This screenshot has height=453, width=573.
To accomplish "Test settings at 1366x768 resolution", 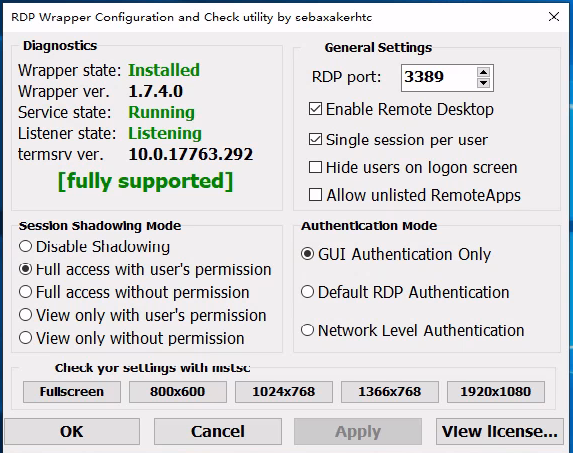I will click(x=390, y=392).
